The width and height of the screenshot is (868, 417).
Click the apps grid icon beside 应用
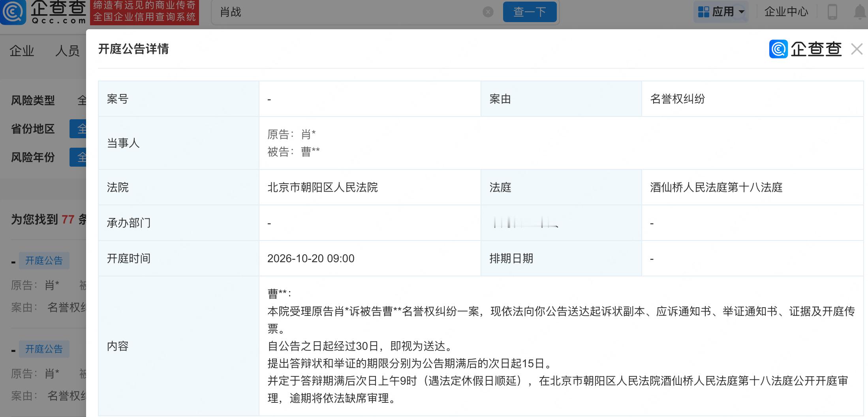[x=703, y=12]
